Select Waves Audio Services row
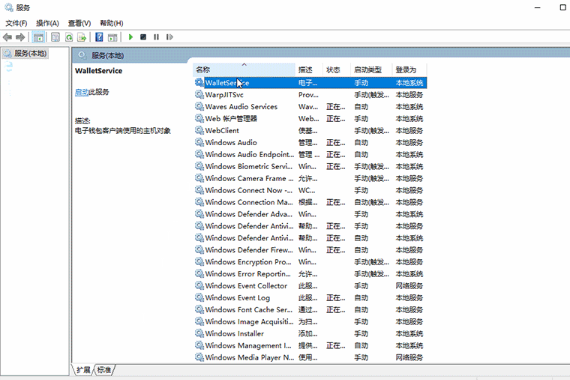This screenshot has height=380, width=570. [310, 107]
